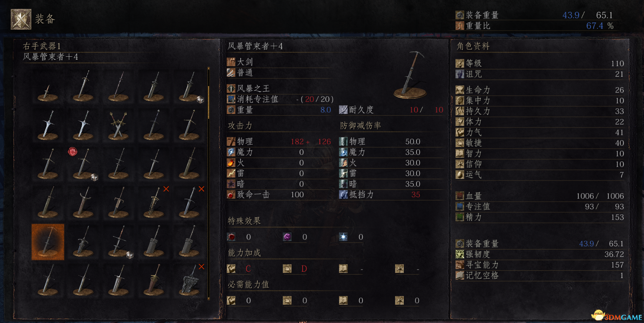The height and width of the screenshot is (323, 644).
Task: Select the tattered cloth greatsword in the bottom row
Action: (189, 279)
